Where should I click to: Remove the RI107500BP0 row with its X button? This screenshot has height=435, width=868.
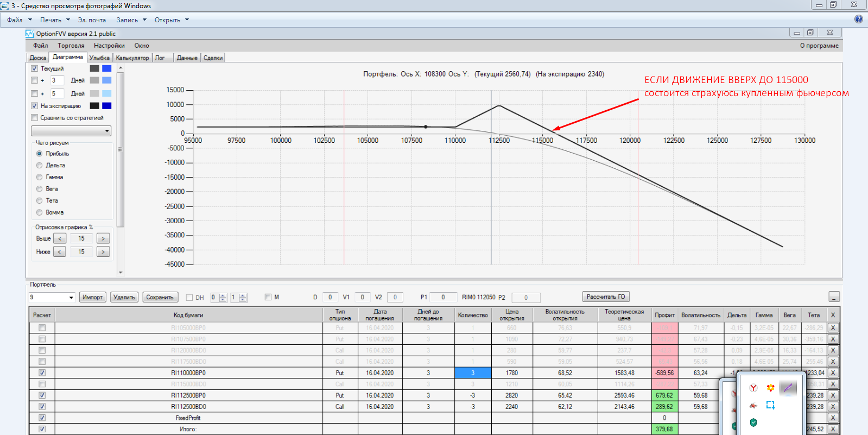(833, 339)
